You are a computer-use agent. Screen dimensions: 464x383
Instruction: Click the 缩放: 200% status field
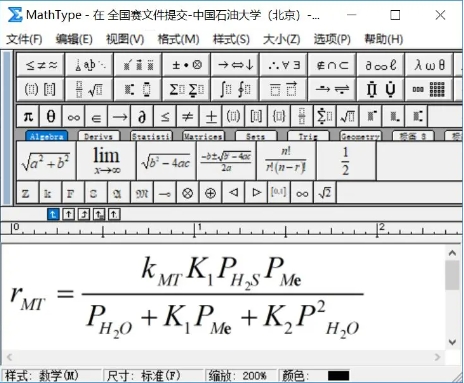(x=241, y=376)
